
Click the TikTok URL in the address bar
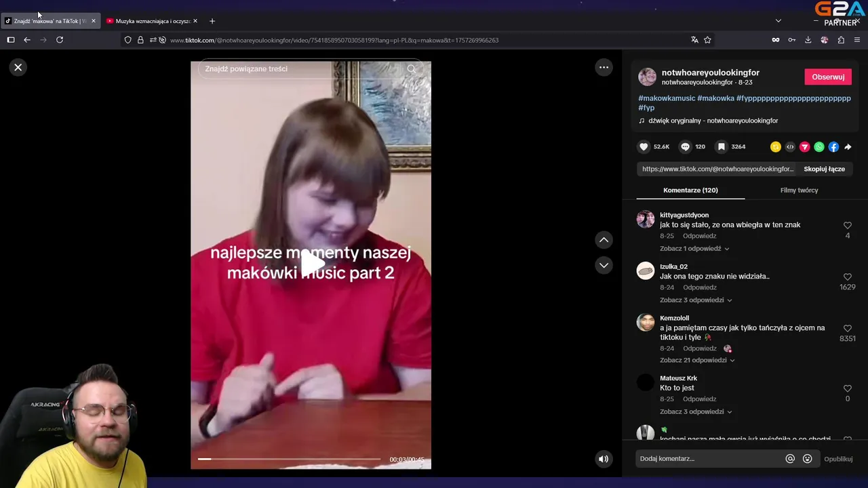pyautogui.click(x=334, y=40)
